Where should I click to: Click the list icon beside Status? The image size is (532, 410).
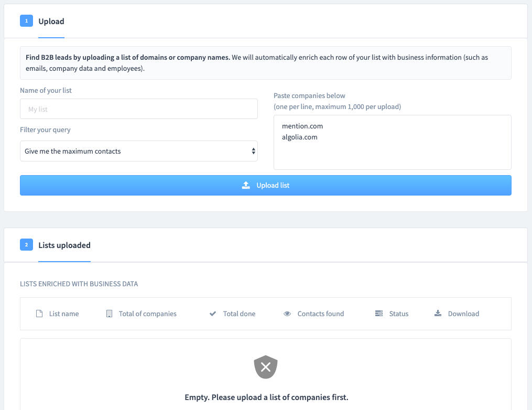pyautogui.click(x=379, y=314)
